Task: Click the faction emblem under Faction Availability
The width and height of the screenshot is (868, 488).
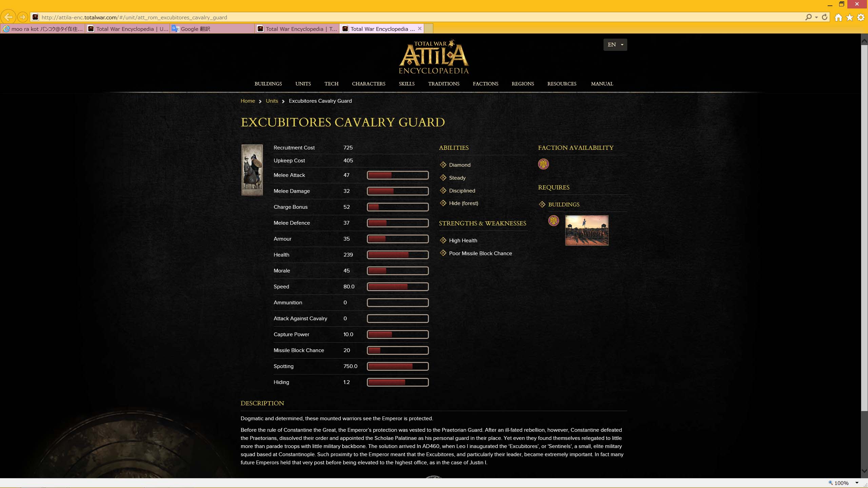Action: click(x=544, y=164)
